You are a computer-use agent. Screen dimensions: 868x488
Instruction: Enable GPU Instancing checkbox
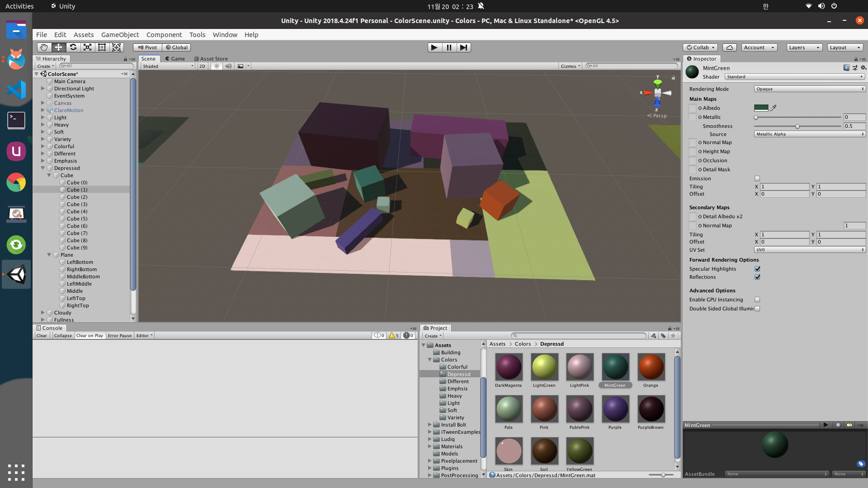click(x=757, y=300)
